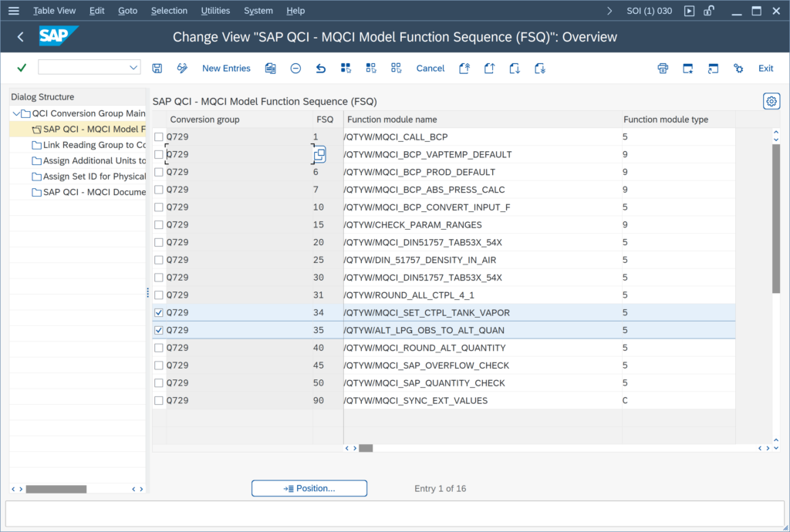The height and width of the screenshot is (532, 790).
Task: Click far right bottom scroll right arrow
Action: coord(768,448)
